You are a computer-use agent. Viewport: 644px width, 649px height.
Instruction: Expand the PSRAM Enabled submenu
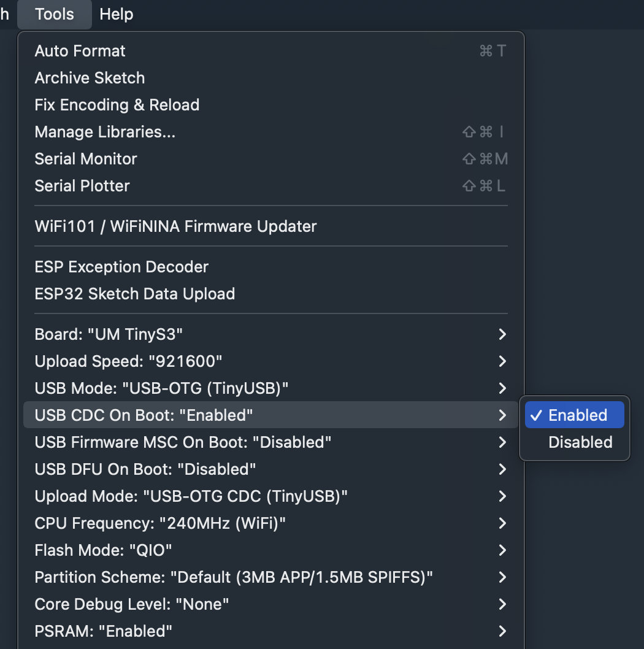pos(103,631)
